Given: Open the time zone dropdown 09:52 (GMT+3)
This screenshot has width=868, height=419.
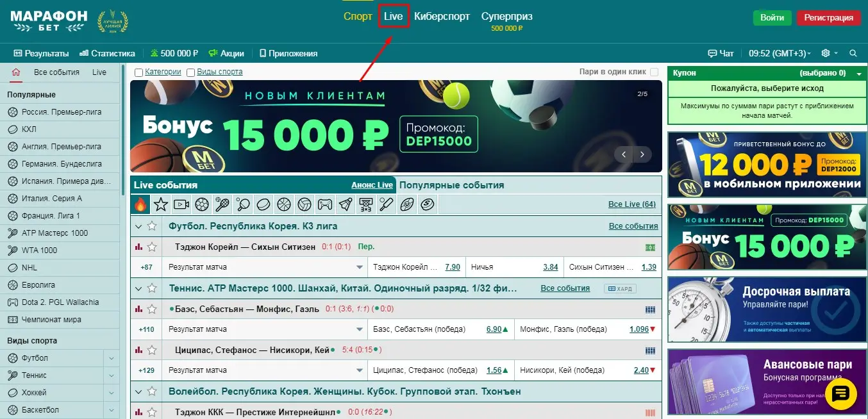Looking at the screenshot, I should (x=780, y=53).
